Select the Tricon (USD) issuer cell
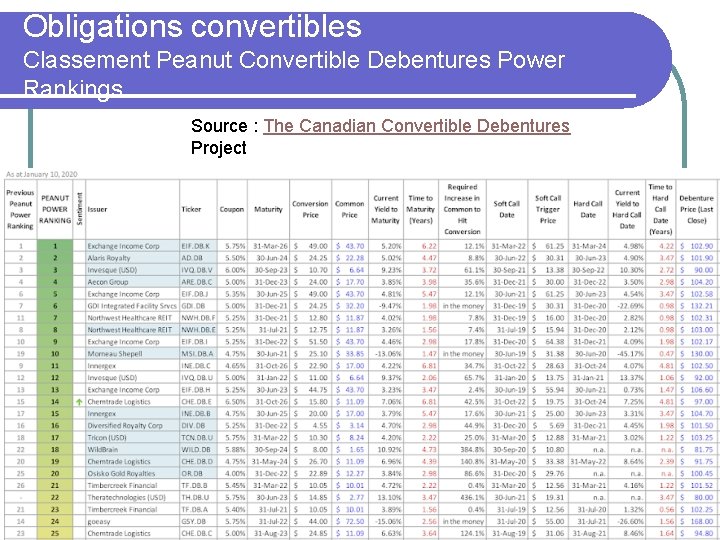This screenshot has height=540, width=720. pos(132,438)
